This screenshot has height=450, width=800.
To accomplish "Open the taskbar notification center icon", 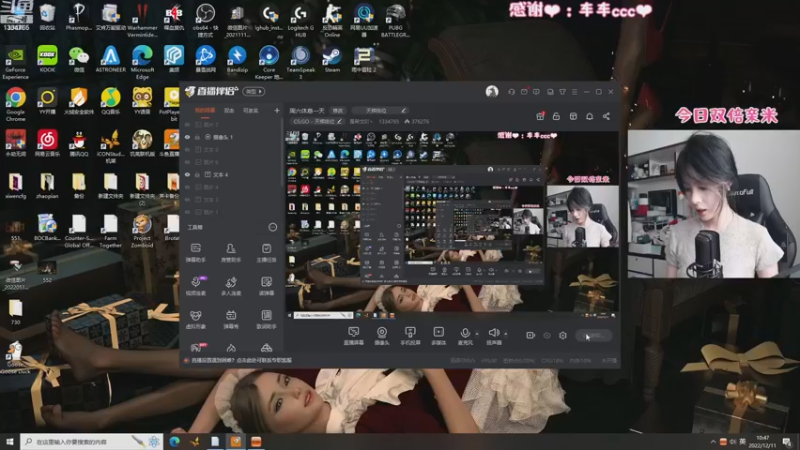I will click(x=786, y=441).
